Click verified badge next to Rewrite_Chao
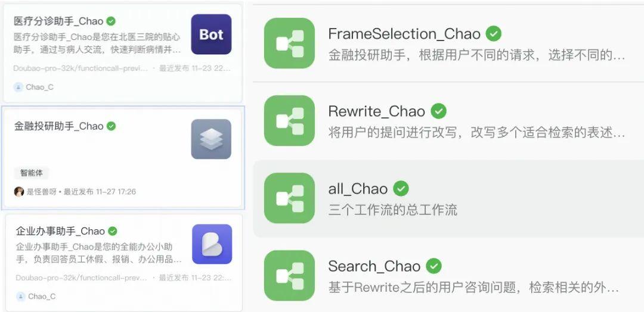The width and height of the screenshot is (644, 312). [x=439, y=111]
